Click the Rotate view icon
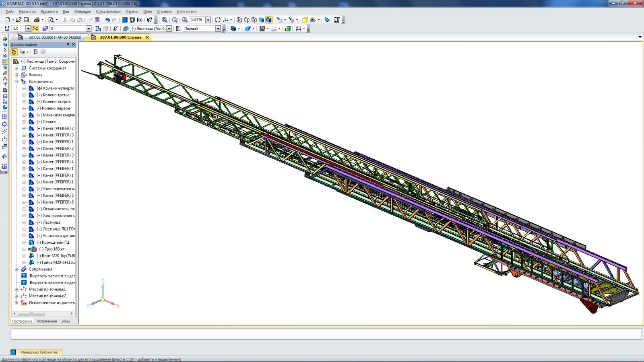The image size is (644, 362). 218,20
